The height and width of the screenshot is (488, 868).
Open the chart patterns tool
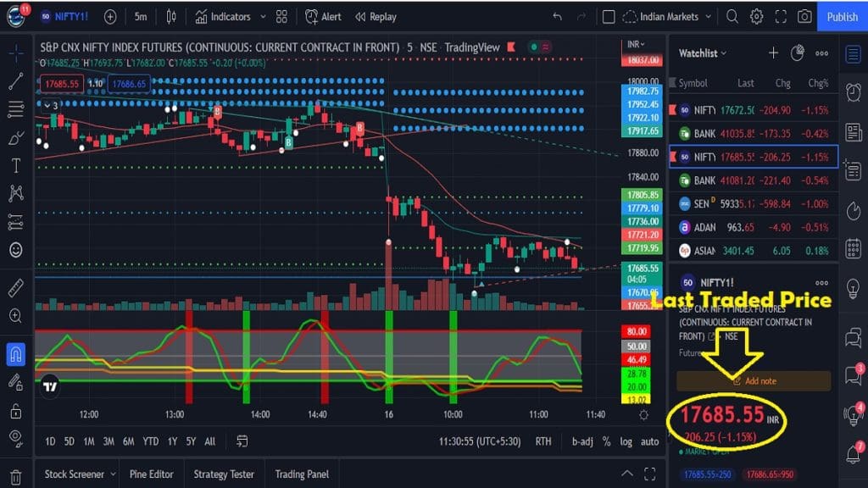16,193
